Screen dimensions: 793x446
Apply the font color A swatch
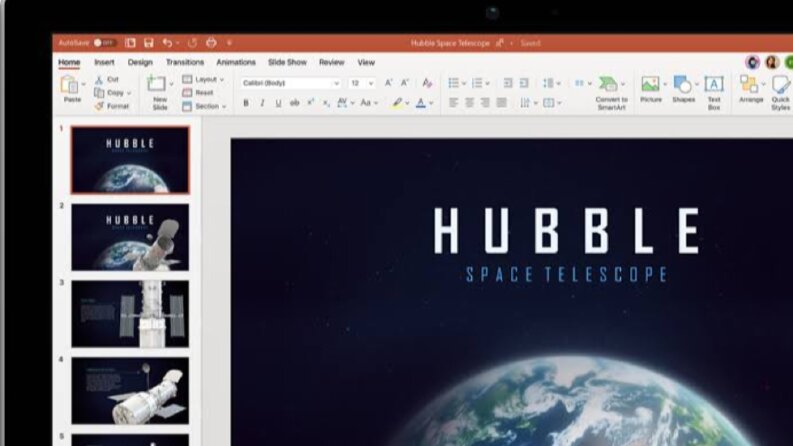click(x=421, y=103)
